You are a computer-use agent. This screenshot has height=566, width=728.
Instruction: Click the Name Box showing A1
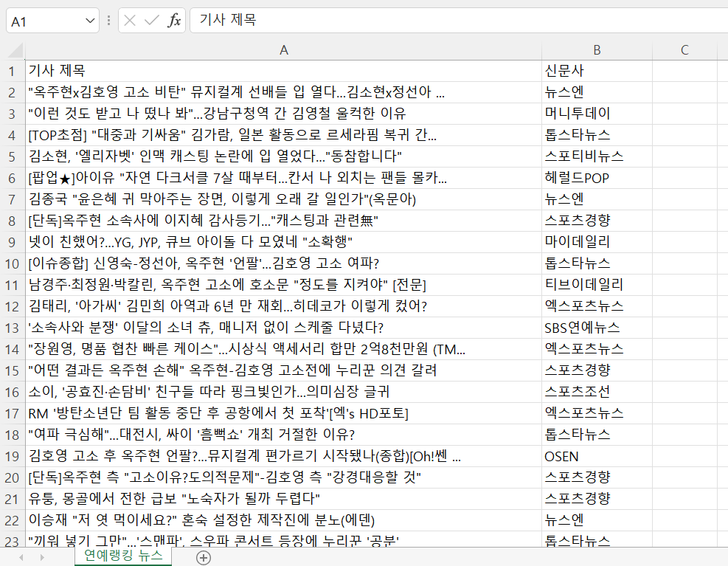click(46, 21)
